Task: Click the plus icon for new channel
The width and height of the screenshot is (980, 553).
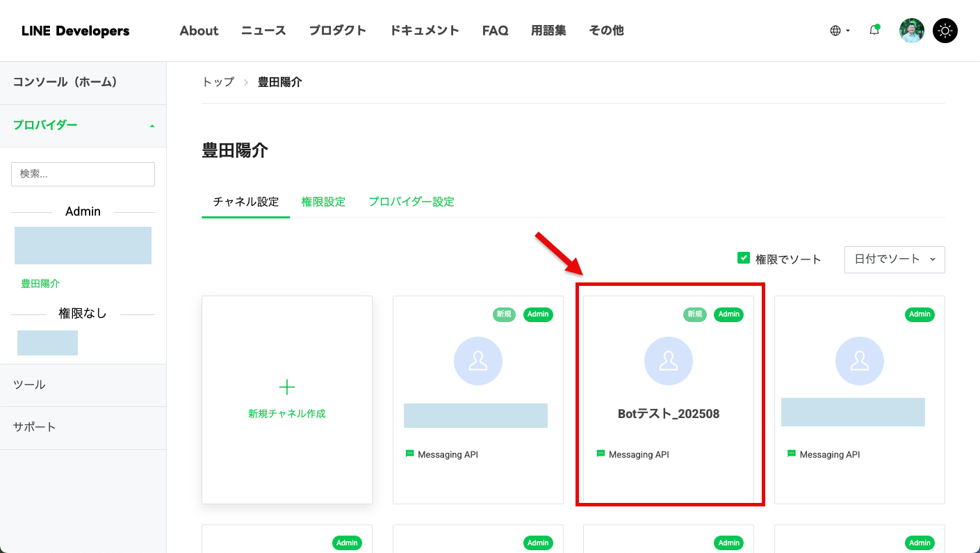Action: [x=287, y=387]
